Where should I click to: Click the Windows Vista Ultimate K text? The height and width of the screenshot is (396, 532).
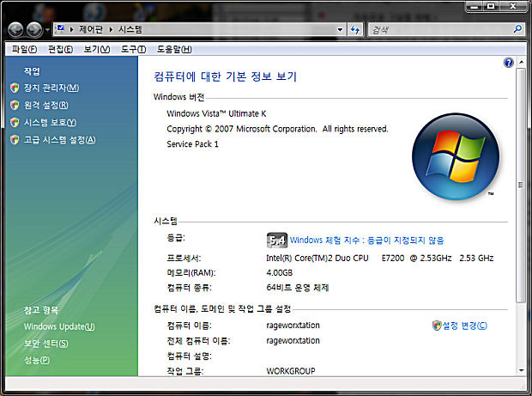216,113
